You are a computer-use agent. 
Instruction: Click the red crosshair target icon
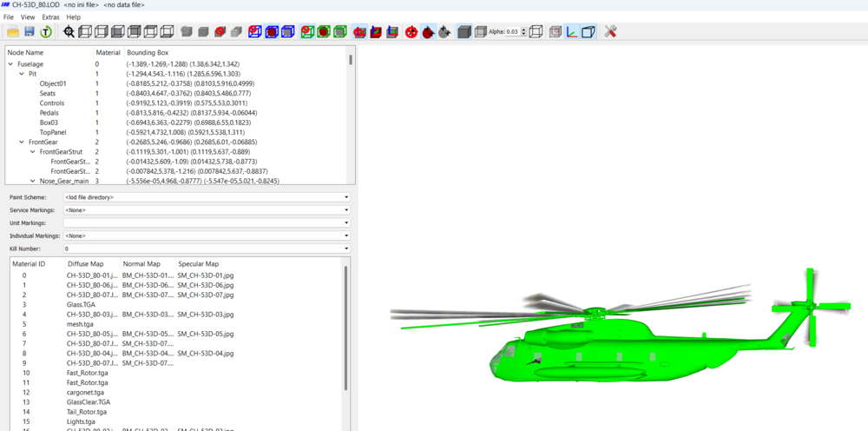click(x=411, y=32)
